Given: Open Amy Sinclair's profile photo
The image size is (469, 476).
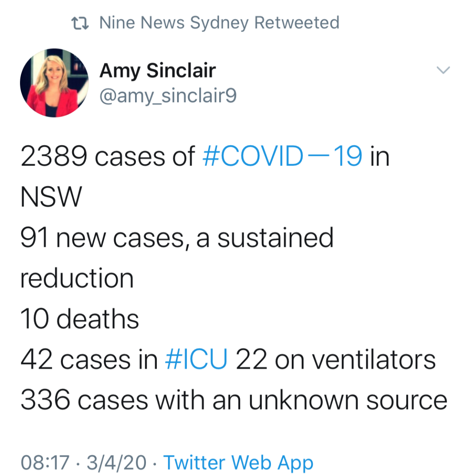Looking at the screenshot, I should tap(54, 83).
